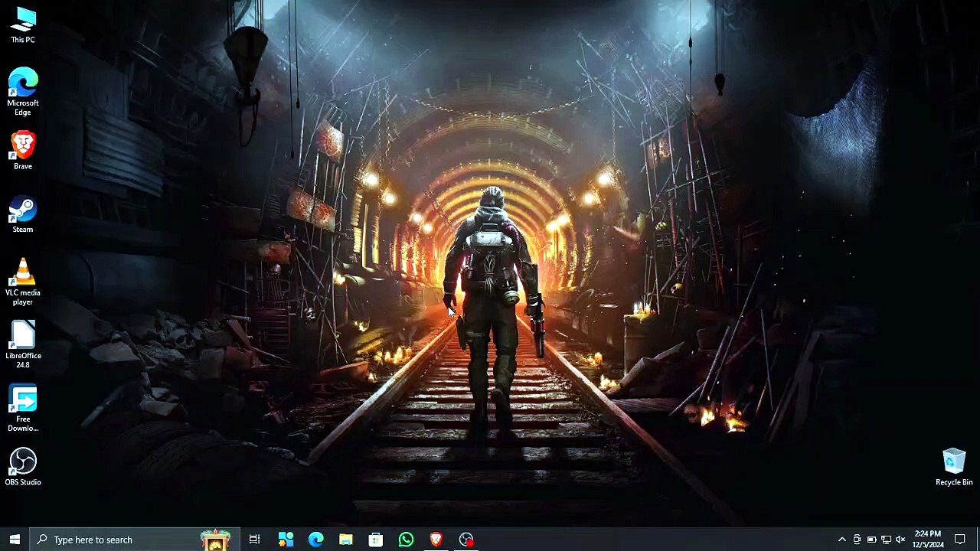Open the Widgets-style app pinned on the taskbar
This screenshot has height=551, width=980.
point(286,540)
